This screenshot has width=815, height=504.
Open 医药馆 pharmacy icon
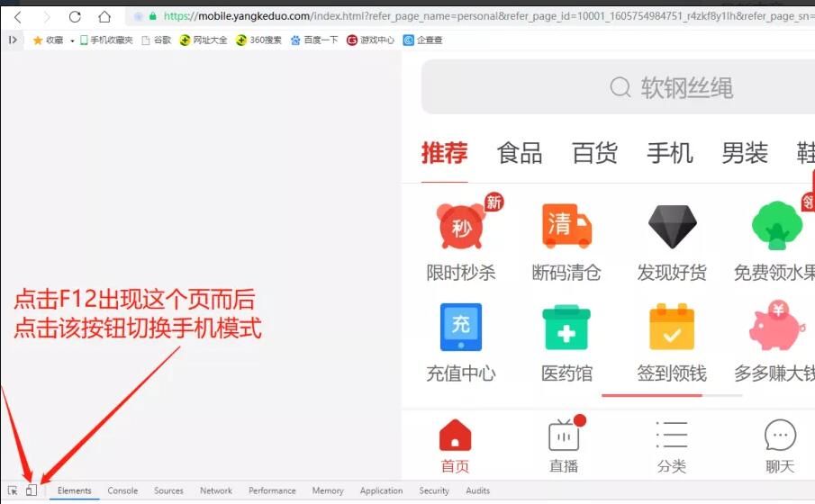(566, 329)
